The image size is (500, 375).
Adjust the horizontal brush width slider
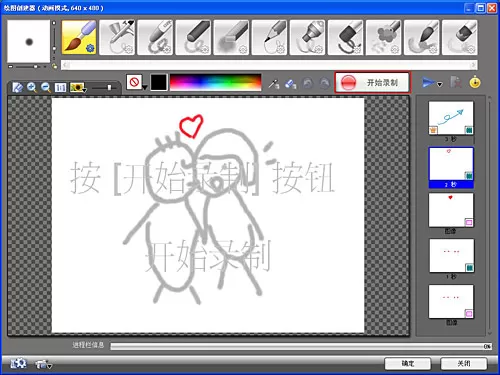27,67
